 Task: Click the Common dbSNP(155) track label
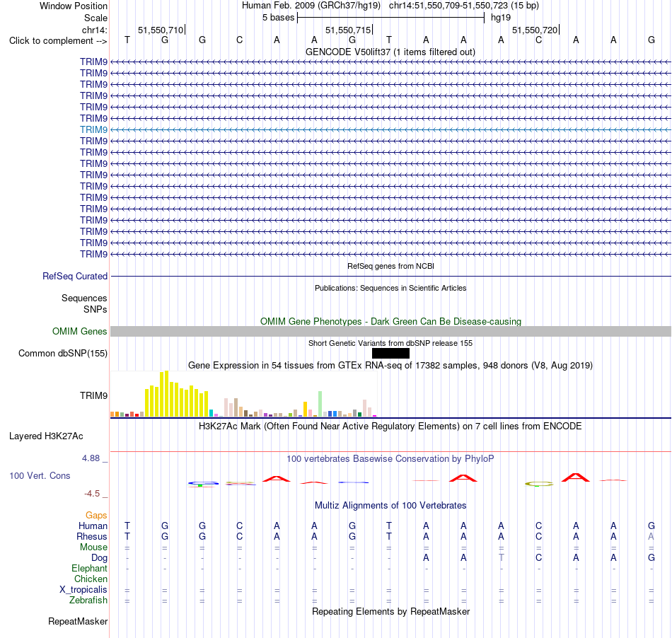pos(62,354)
